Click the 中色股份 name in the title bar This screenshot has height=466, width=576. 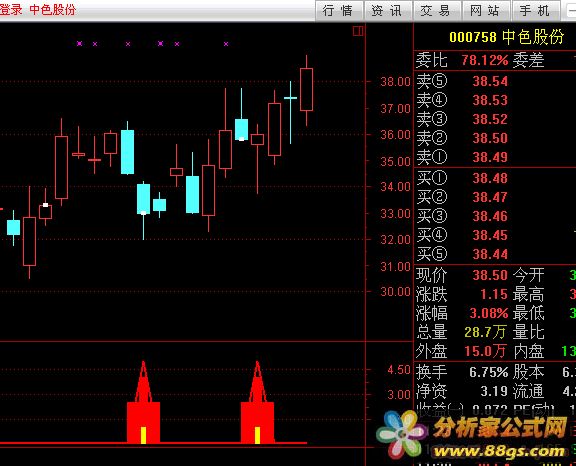click(53, 10)
